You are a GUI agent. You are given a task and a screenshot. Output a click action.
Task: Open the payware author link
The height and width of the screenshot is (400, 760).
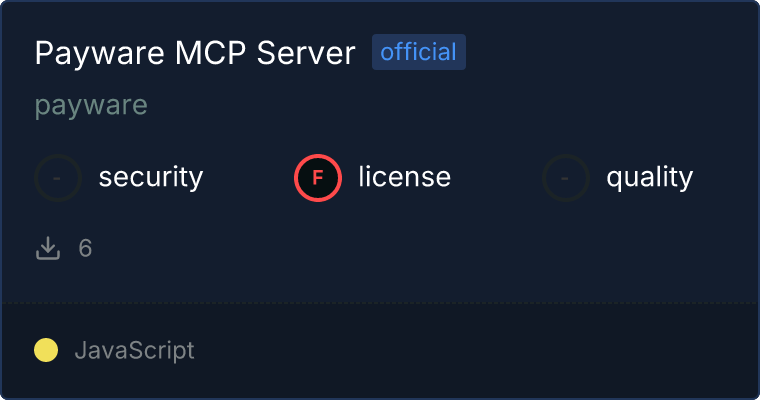(x=91, y=105)
